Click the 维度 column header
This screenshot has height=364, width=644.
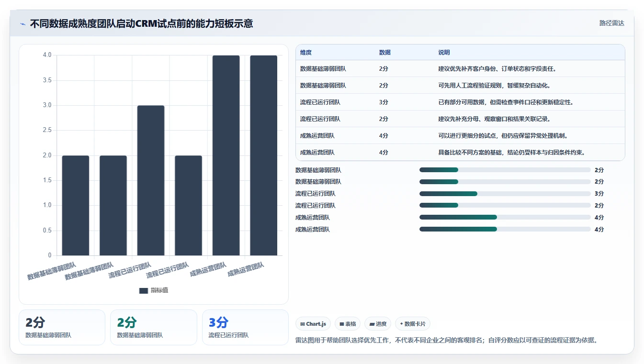pos(306,53)
